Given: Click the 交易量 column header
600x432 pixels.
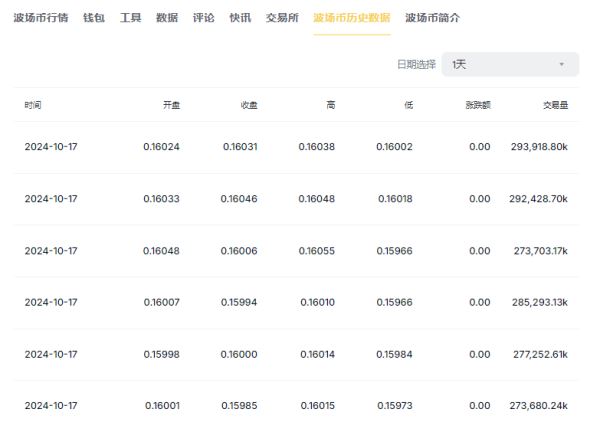Looking at the screenshot, I should click(x=556, y=105).
